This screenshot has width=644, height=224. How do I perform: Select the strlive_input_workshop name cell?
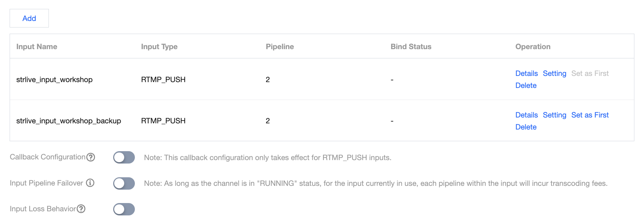point(54,80)
